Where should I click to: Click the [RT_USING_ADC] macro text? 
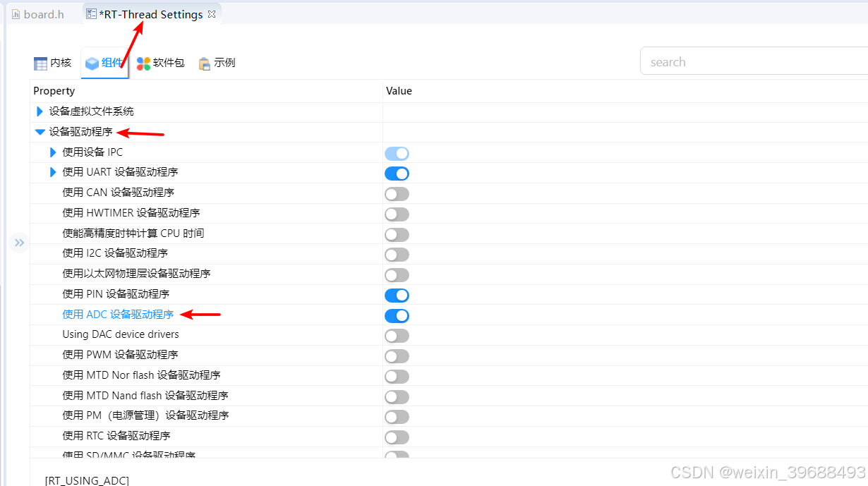(x=87, y=480)
